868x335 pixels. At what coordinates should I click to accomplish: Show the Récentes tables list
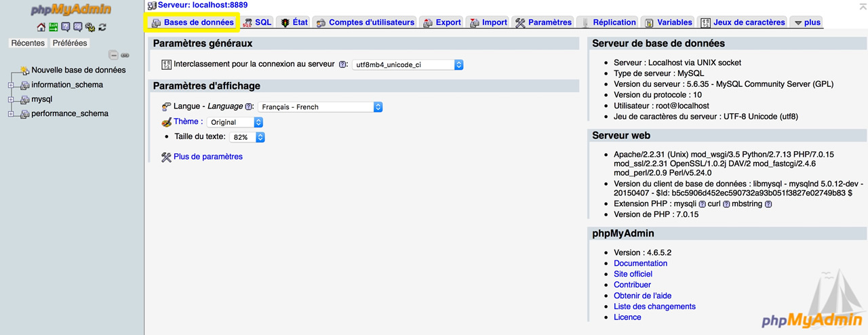pyautogui.click(x=28, y=43)
